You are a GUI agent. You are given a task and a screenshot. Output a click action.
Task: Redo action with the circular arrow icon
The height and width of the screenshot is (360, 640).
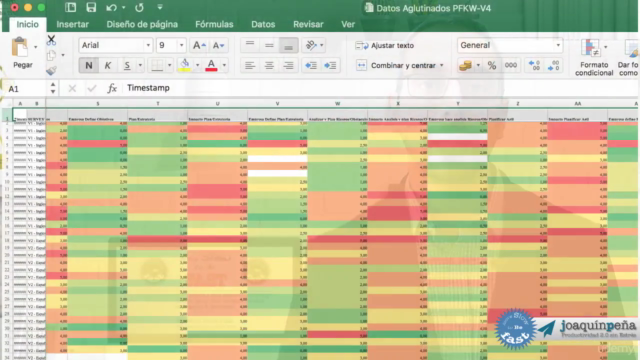pos(139,7)
